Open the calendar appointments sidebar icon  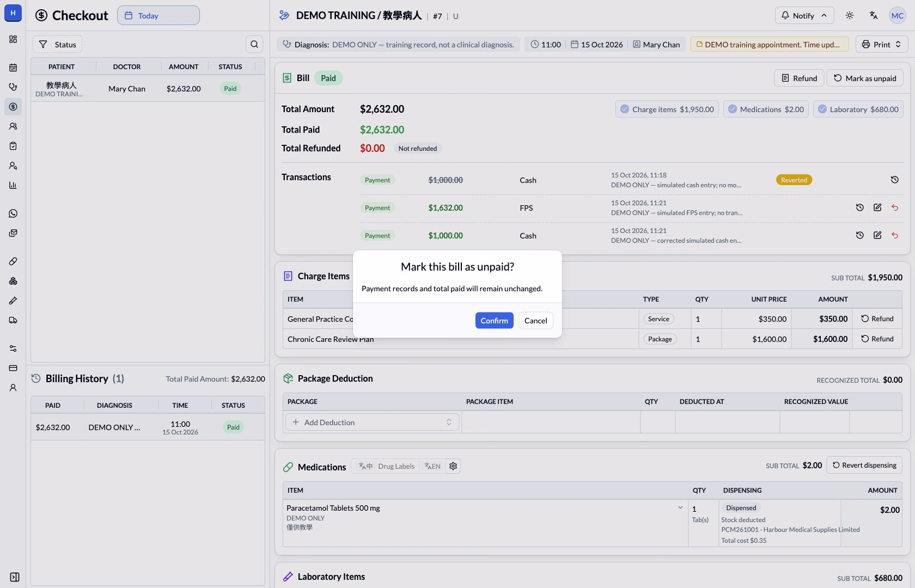[13, 68]
